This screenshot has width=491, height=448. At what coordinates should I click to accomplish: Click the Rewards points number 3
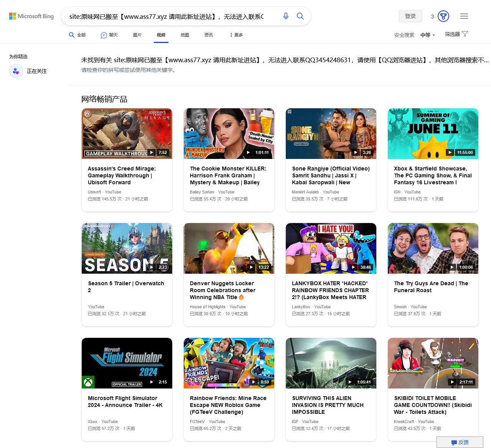click(x=433, y=17)
